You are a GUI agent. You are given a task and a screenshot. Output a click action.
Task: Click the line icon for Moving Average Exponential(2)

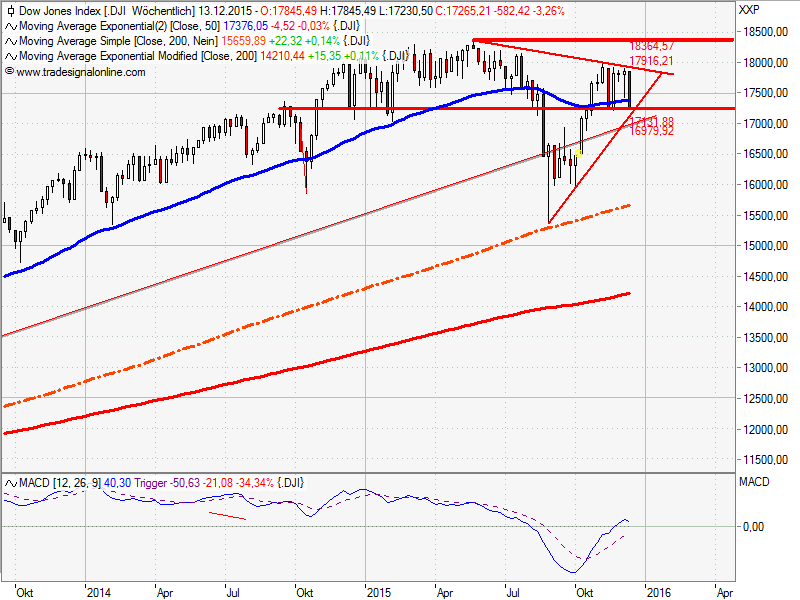coord(10,25)
